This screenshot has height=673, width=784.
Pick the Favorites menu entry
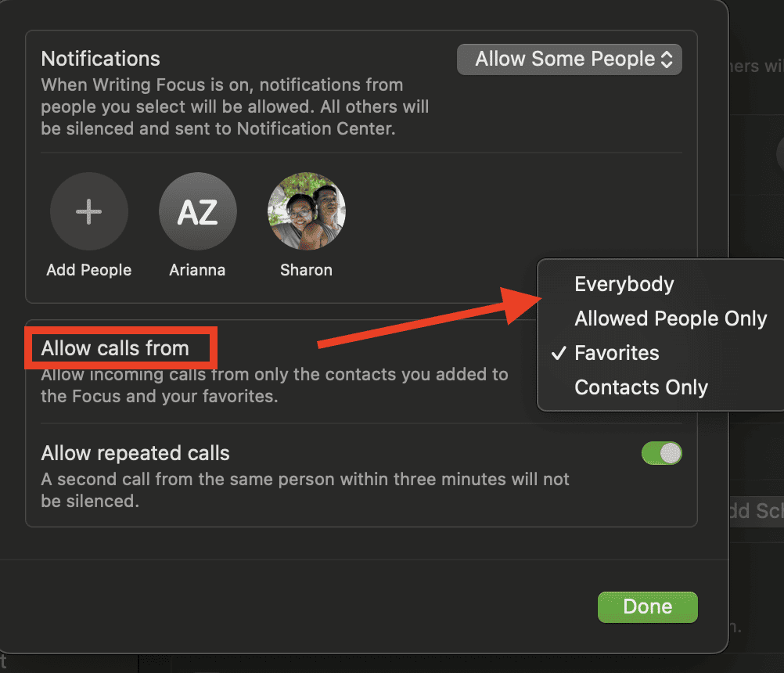[x=617, y=353]
